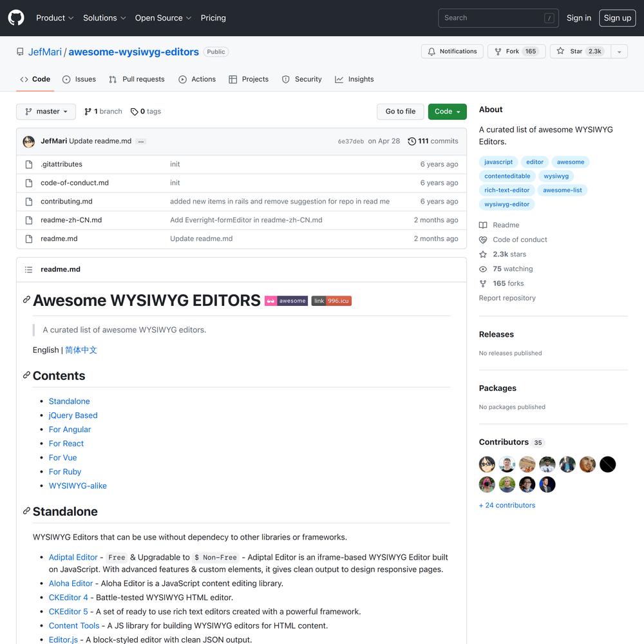
Task: Open contributing.md file
Action: point(66,201)
